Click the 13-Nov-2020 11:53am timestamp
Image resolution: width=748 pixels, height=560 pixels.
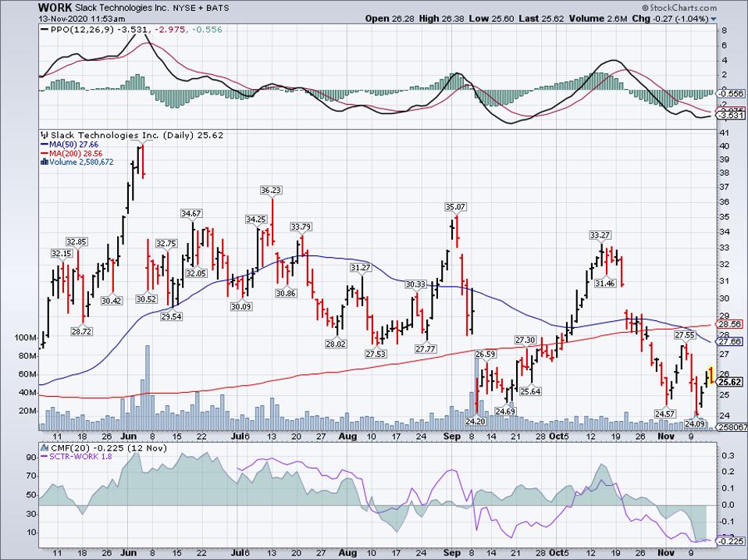pos(81,19)
